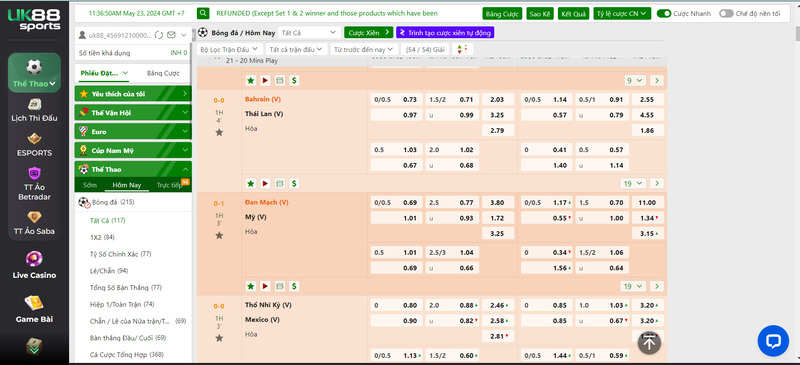Screen dimensions: 800x365
Task: Open the live chat bubble
Action: (773, 340)
